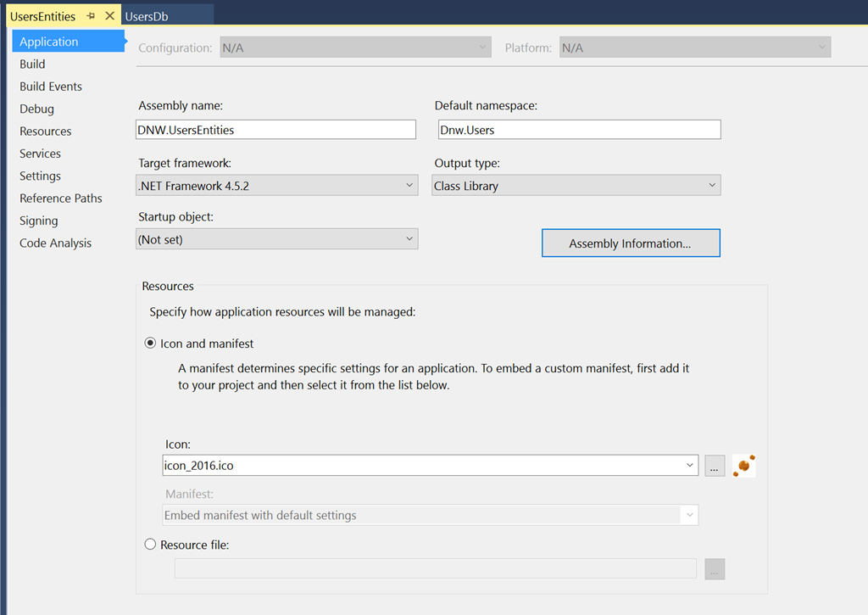
Task: Select the Signing page
Action: [x=39, y=221]
